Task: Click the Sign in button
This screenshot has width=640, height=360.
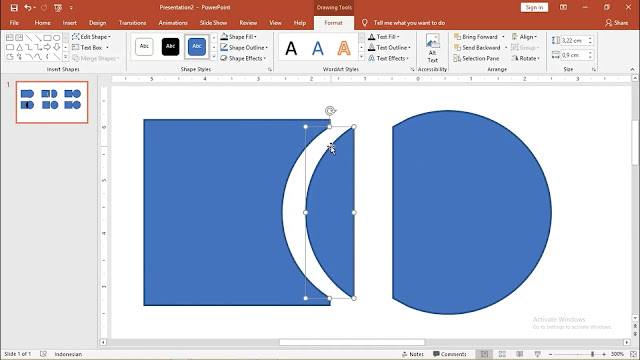Action: click(534, 7)
